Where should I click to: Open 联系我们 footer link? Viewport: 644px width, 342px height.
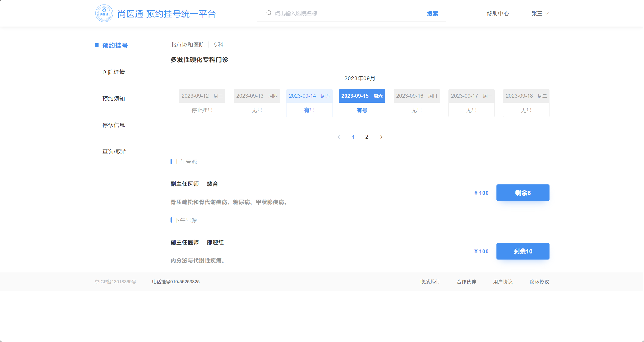tap(430, 282)
